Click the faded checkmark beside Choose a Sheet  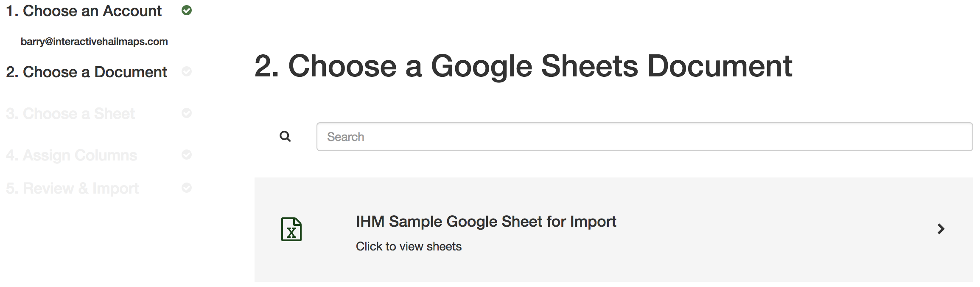[187, 113]
